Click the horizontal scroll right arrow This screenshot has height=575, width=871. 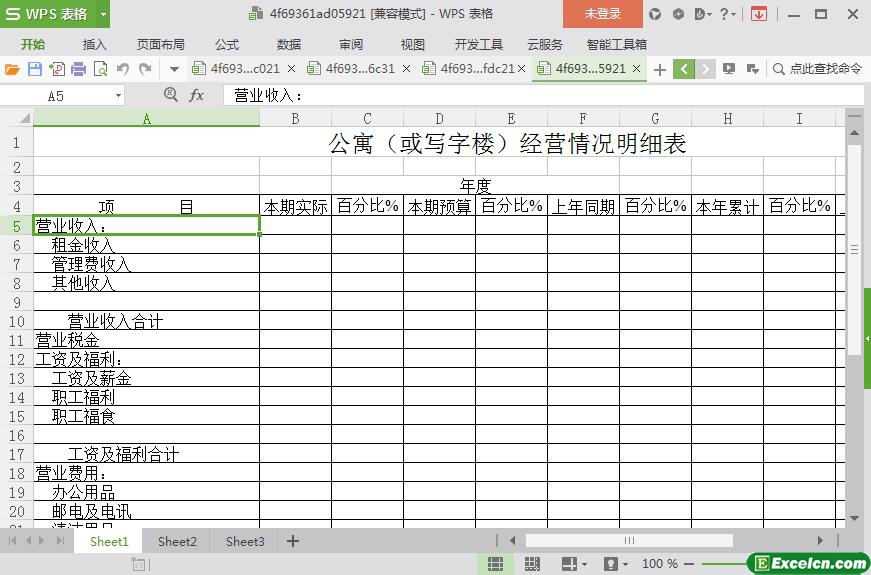(x=820, y=541)
